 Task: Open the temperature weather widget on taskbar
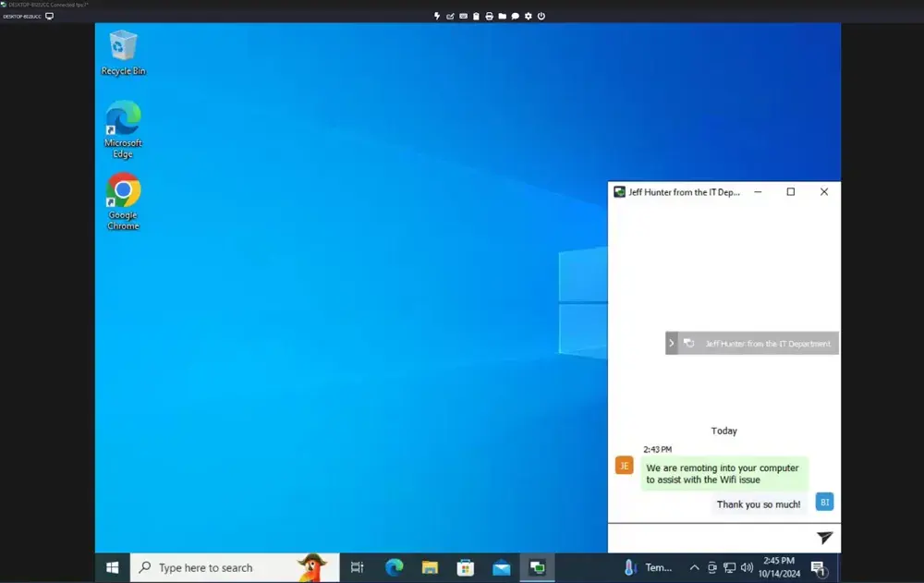pos(648,567)
